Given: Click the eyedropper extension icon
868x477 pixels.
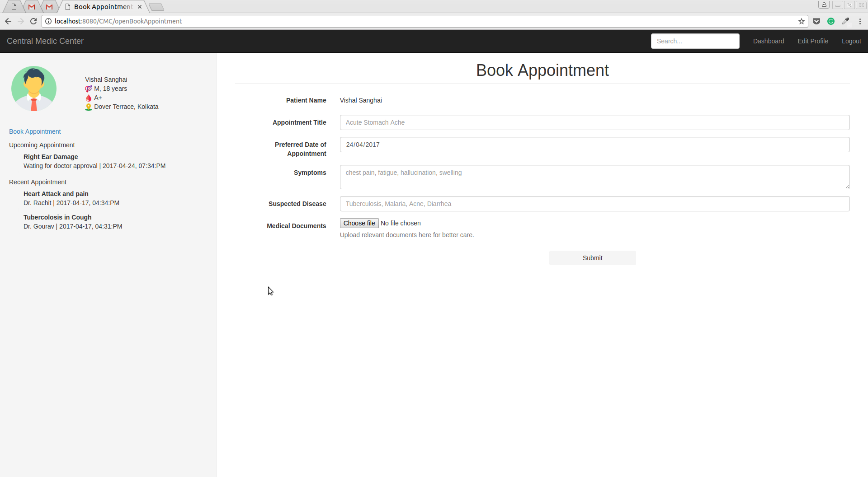Looking at the screenshot, I should pyautogui.click(x=845, y=21).
